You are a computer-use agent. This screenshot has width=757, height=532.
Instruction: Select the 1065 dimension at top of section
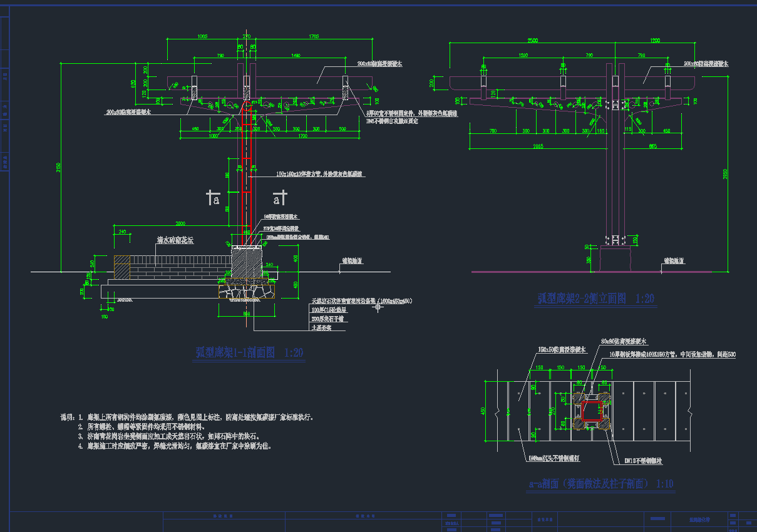[x=202, y=36]
